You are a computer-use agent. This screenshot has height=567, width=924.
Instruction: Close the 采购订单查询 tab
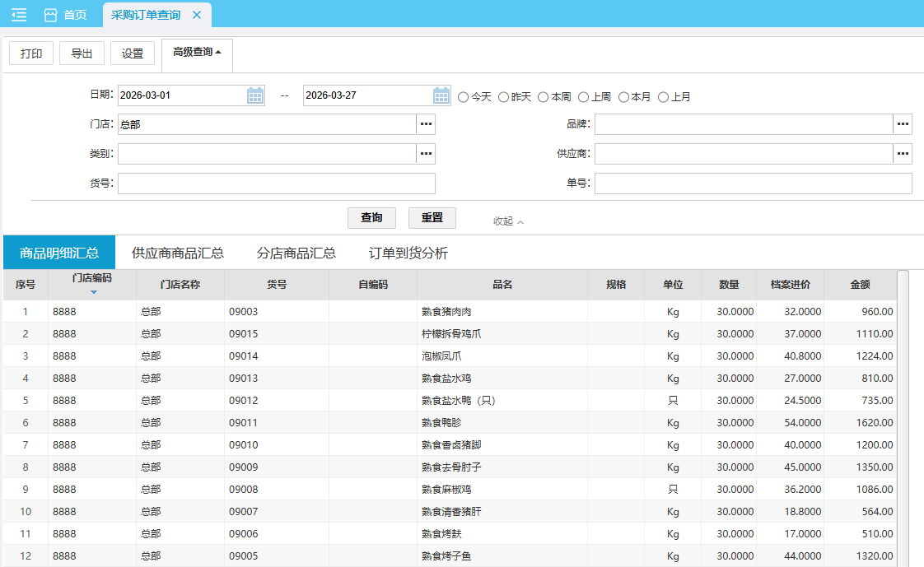coord(196,15)
